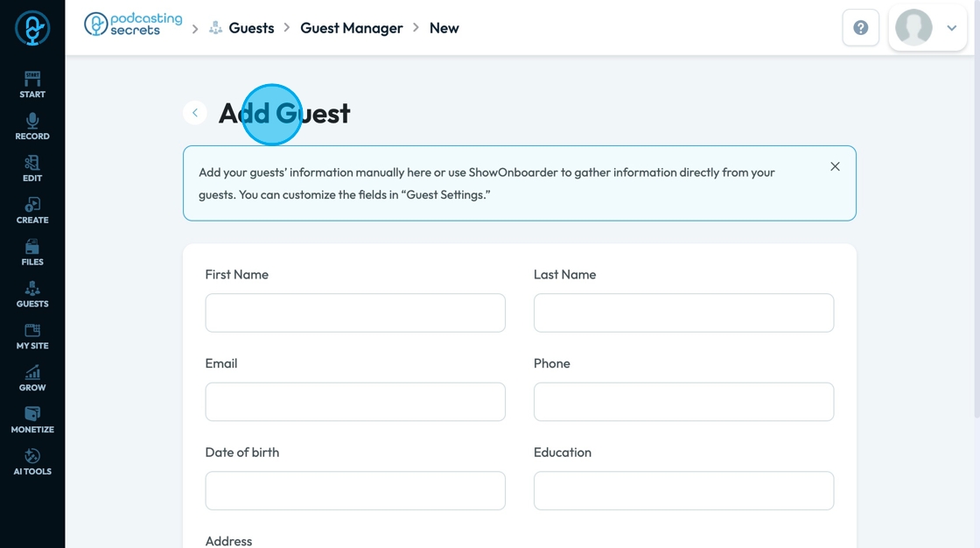Click the help question mark button
980x548 pixels.
click(860, 28)
